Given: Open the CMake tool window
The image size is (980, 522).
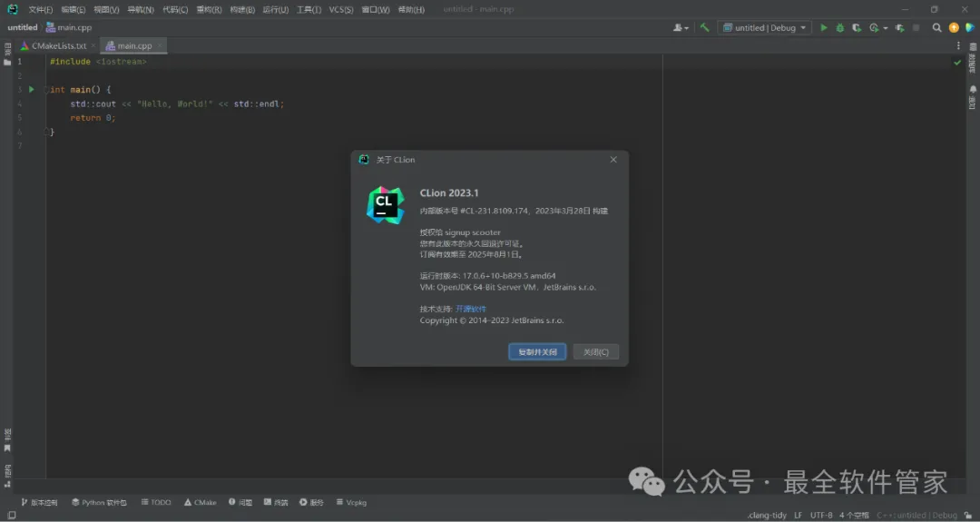Looking at the screenshot, I should point(201,502).
